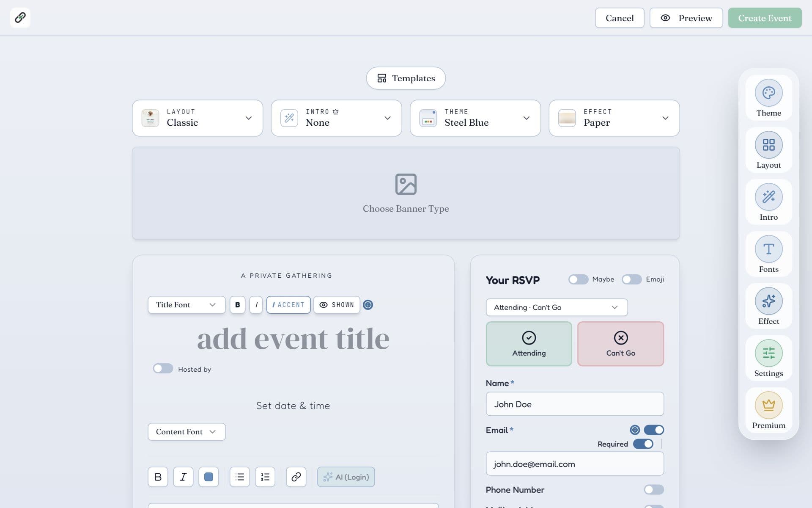
Task: Open the Intro magic wand panel
Action: point(768,202)
